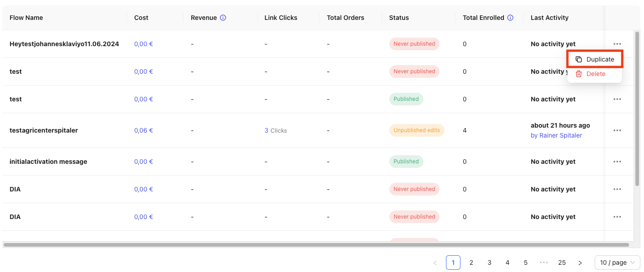Select Duplicate from the context menu

595,59
